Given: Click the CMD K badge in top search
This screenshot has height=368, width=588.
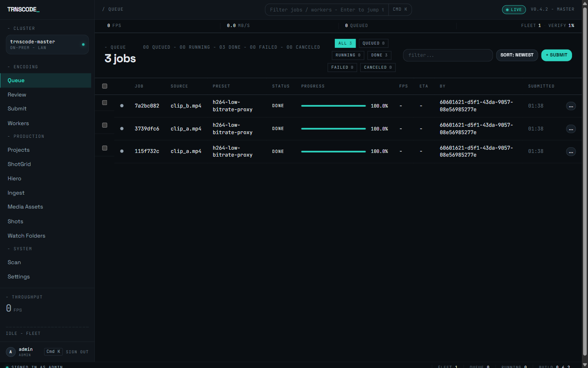Looking at the screenshot, I should pos(400,9).
